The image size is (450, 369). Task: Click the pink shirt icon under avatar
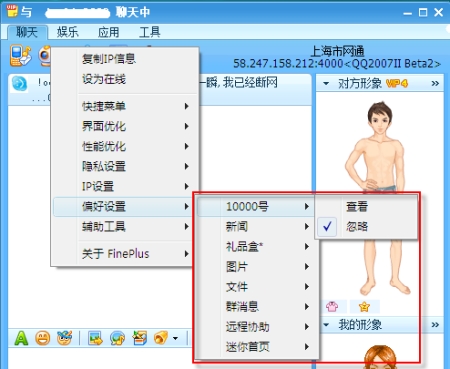pos(332,306)
